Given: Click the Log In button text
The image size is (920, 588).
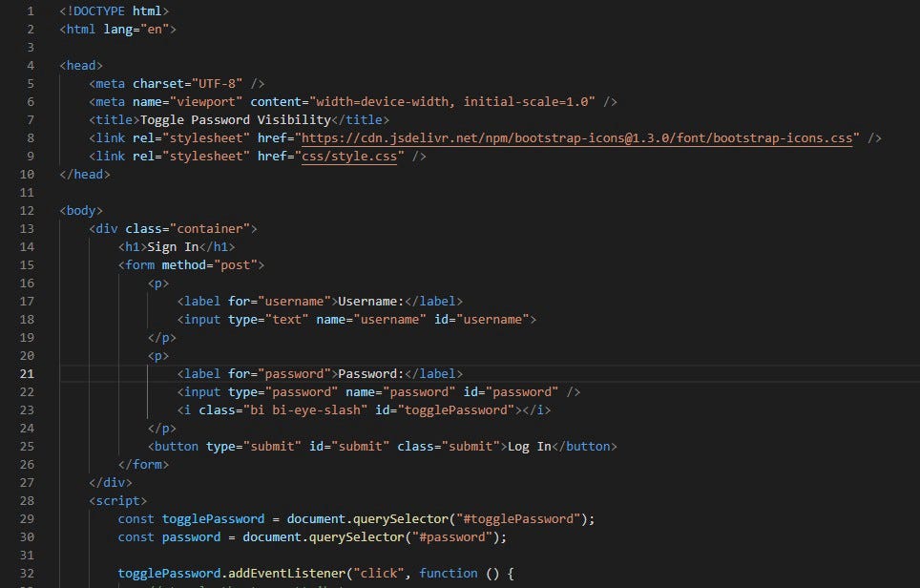Looking at the screenshot, I should click(x=532, y=446).
